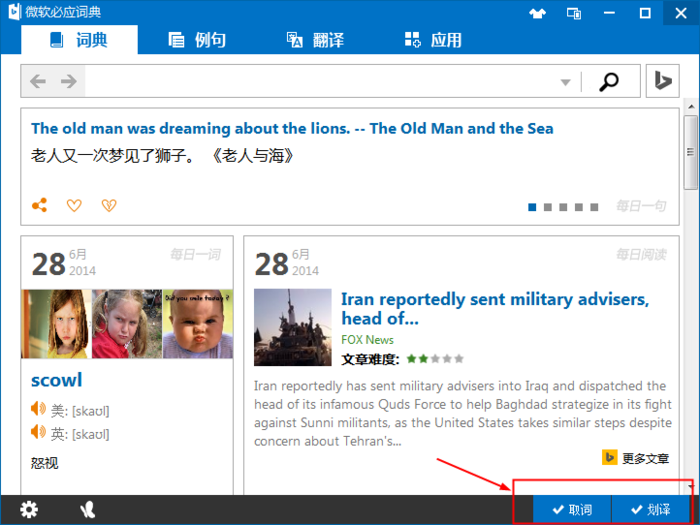Select second daily sentence page dot

[548, 207]
